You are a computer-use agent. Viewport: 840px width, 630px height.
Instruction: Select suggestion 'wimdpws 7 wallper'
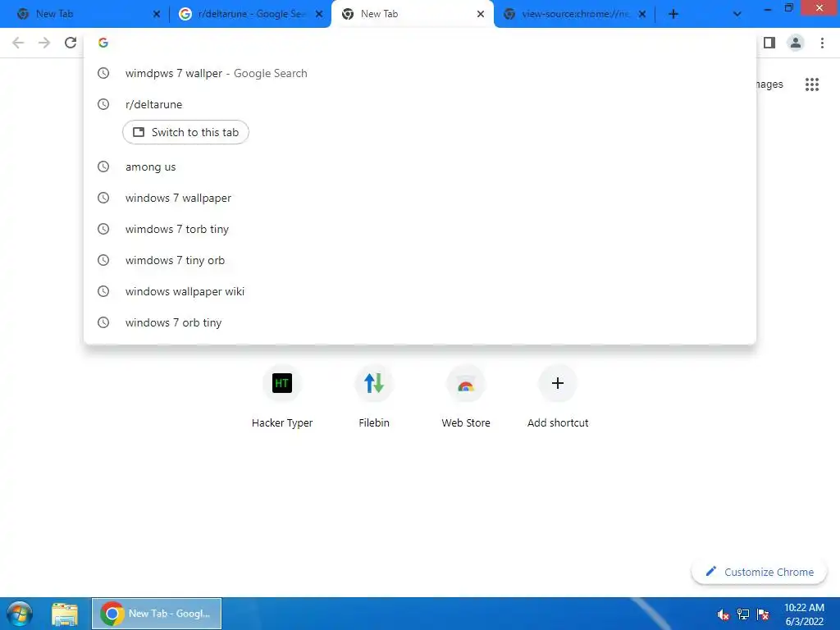[x=420, y=73]
